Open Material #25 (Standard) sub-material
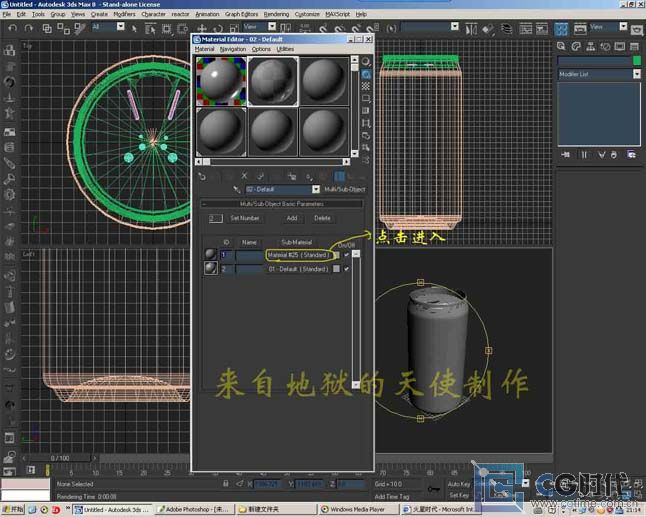Viewport: 646px width, 517px height. [x=298, y=255]
